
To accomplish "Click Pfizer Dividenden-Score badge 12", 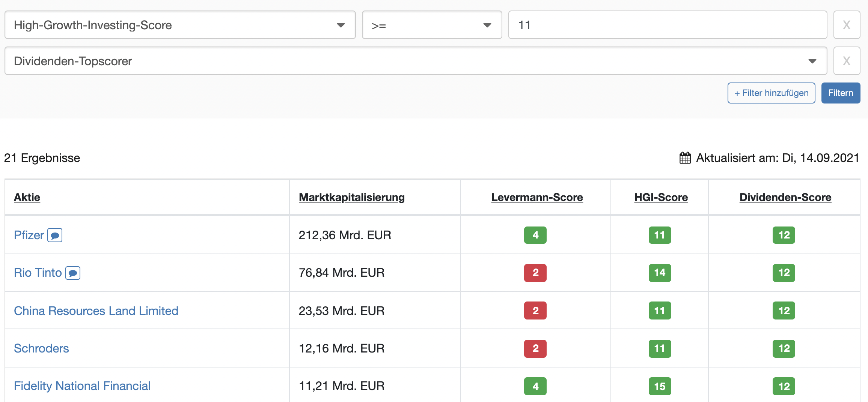I will pyautogui.click(x=784, y=235).
